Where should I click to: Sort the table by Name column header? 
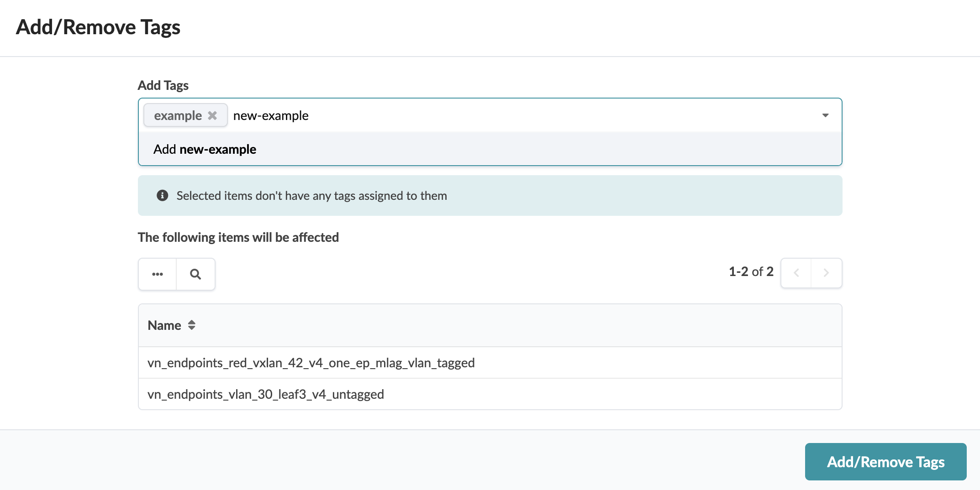click(x=164, y=325)
